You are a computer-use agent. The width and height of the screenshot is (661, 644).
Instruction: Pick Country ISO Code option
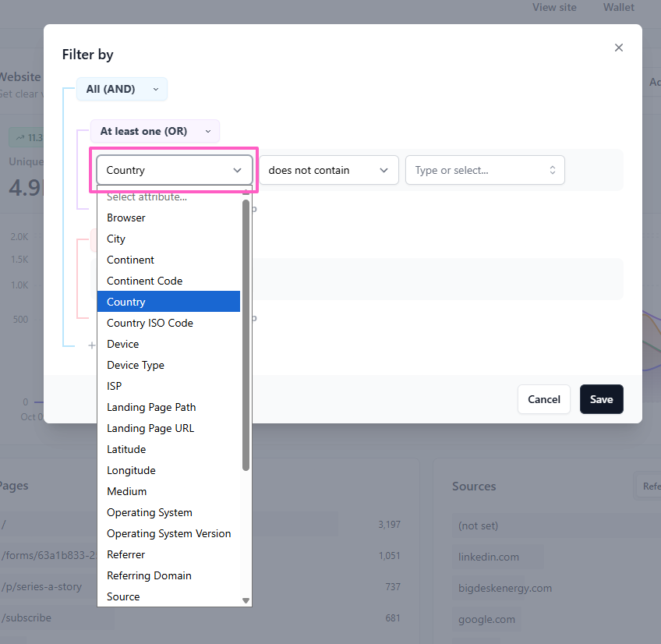[x=150, y=323]
